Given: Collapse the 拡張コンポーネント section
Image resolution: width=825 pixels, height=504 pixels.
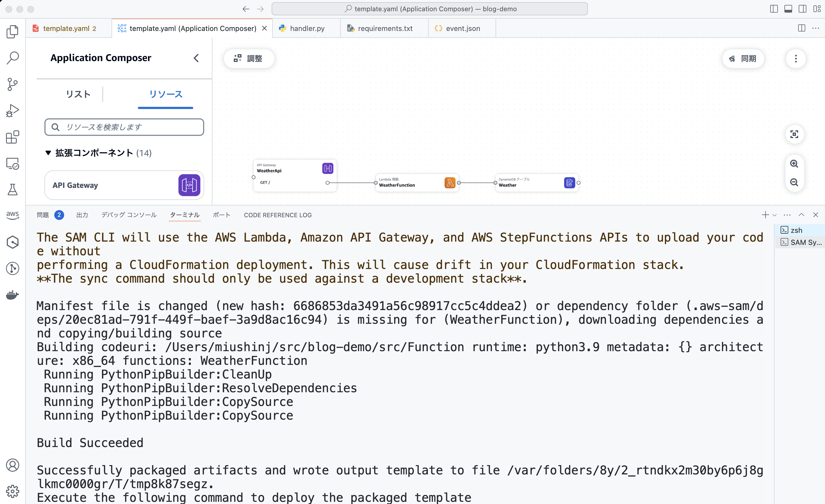Looking at the screenshot, I should click(48, 153).
